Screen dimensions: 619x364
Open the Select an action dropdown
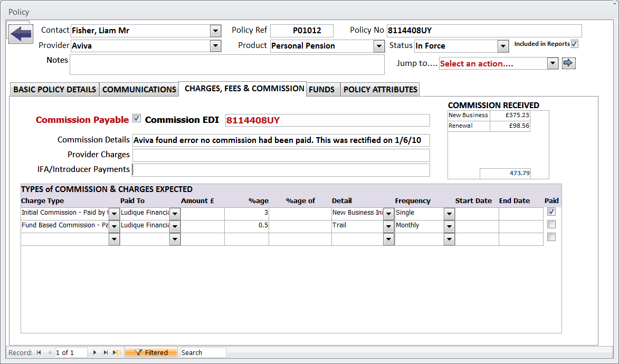point(553,63)
